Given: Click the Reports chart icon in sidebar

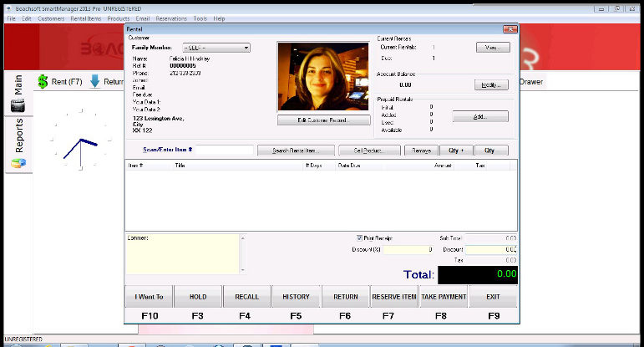Looking at the screenshot, I should [x=18, y=162].
